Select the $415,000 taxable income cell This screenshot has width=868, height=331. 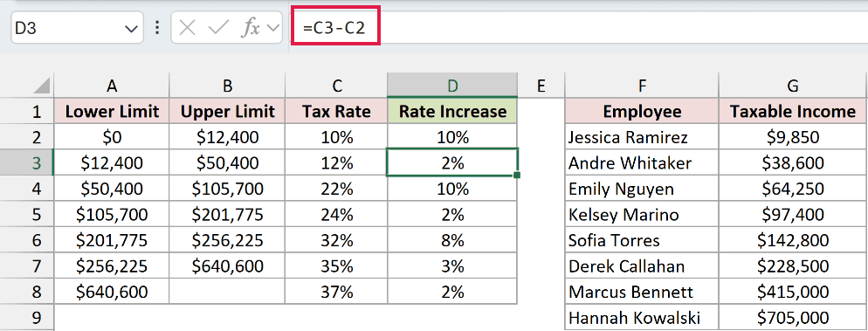pos(793,291)
